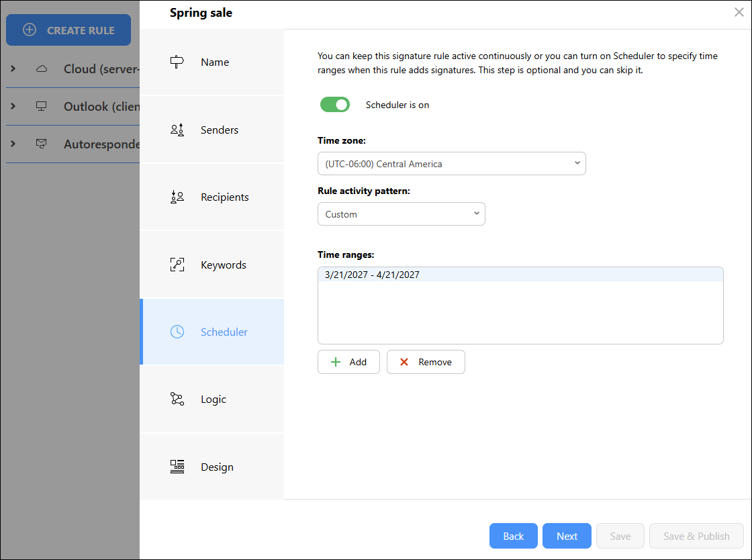Viewport: 752px width, 560px height.
Task: Click the Scheduler clock icon
Action: (x=177, y=332)
